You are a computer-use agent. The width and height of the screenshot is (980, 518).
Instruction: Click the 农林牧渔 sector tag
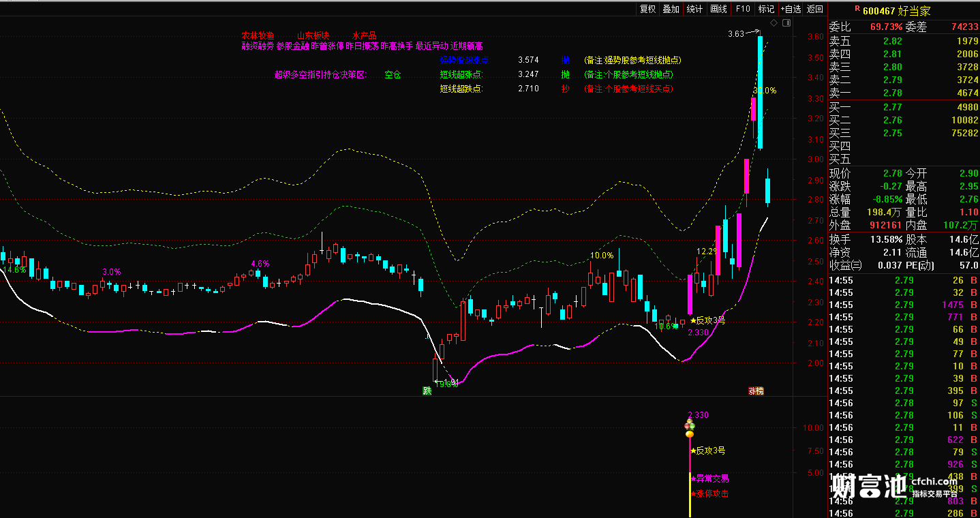258,35
